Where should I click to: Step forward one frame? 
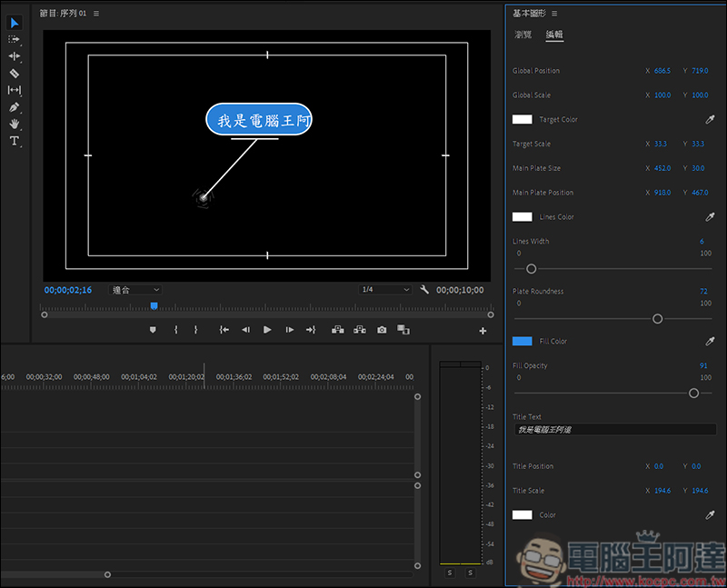(x=289, y=330)
